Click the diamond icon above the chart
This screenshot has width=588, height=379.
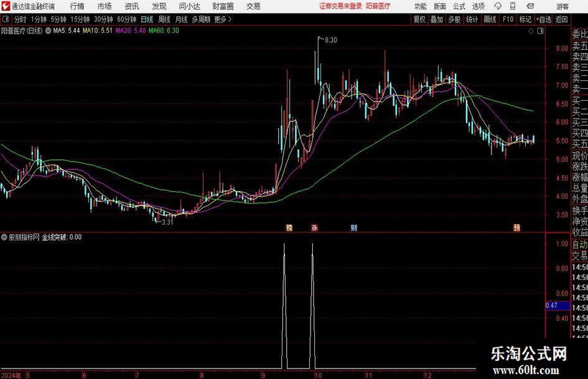pos(531,31)
